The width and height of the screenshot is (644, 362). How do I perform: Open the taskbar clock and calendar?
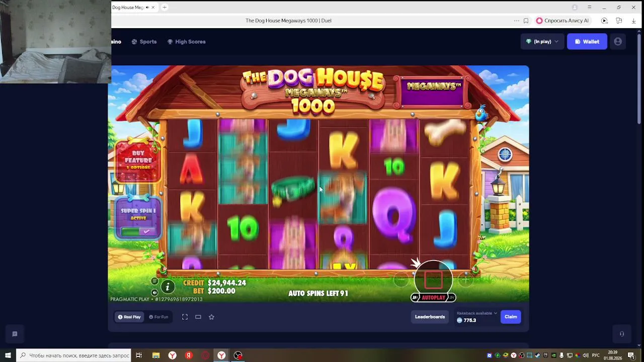[x=613, y=355]
